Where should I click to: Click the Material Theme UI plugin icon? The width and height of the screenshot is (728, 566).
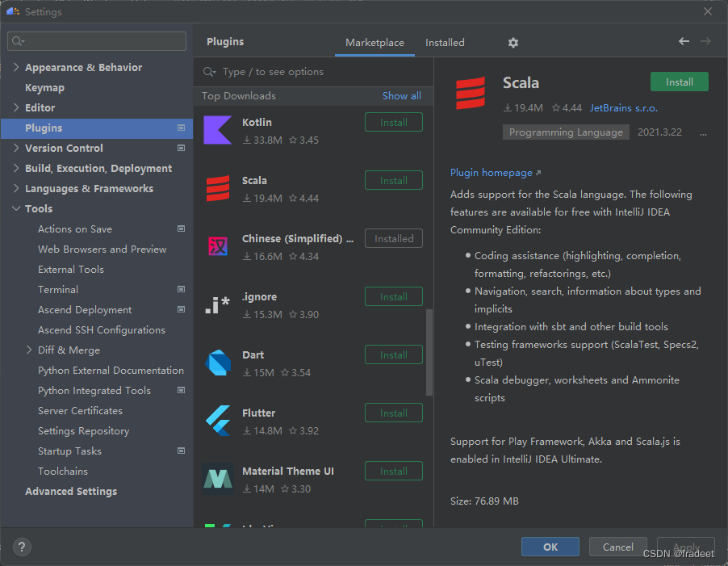(218, 479)
